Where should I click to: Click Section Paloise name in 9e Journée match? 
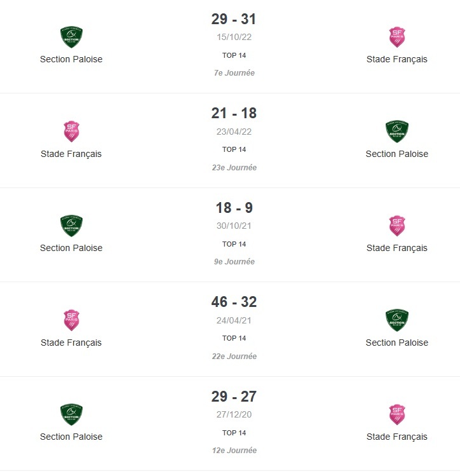click(x=71, y=248)
